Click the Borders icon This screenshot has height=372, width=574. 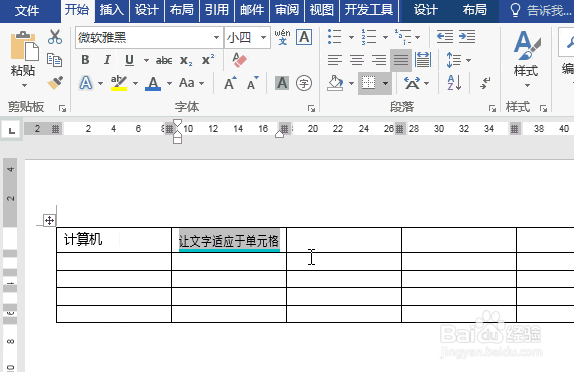369,83
